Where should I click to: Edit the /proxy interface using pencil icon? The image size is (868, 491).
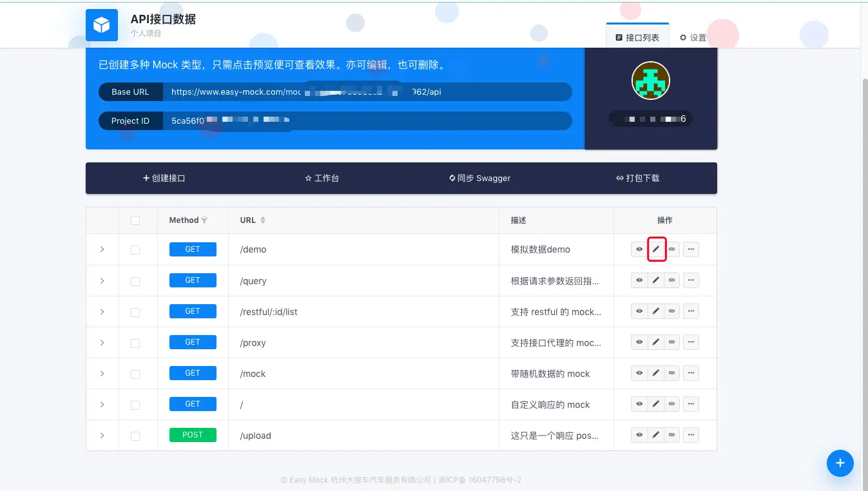point(655,342)
